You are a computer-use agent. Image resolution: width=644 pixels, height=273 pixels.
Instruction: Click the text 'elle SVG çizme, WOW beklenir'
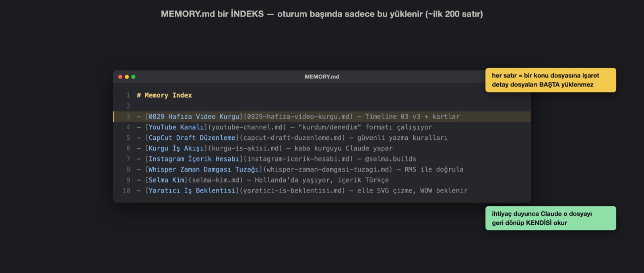[x=412, y=190]
